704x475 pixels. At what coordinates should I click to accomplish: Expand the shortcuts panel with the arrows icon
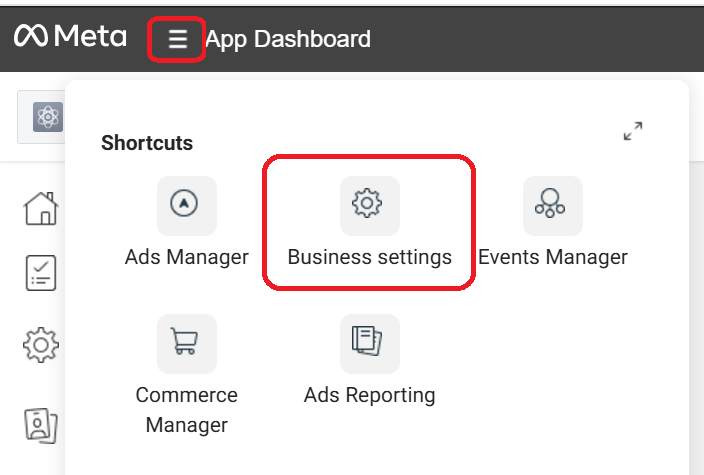(x=633, y=131)
